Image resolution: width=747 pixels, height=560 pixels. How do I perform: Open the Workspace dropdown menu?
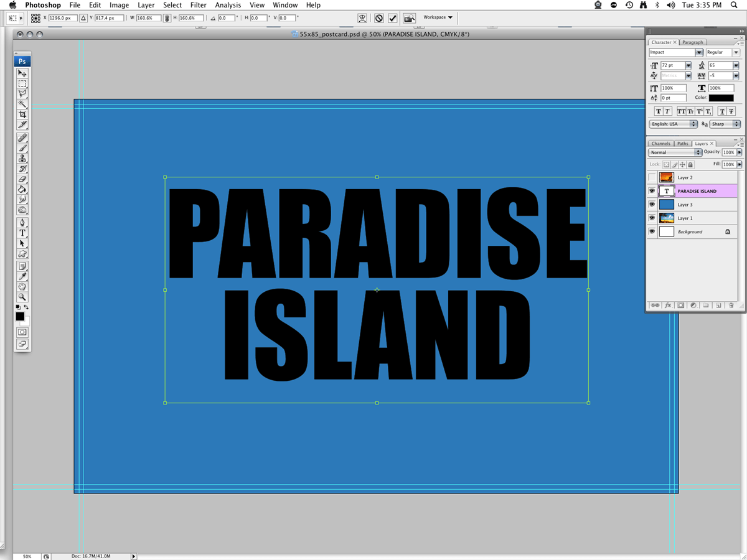(x=438, y=17)
